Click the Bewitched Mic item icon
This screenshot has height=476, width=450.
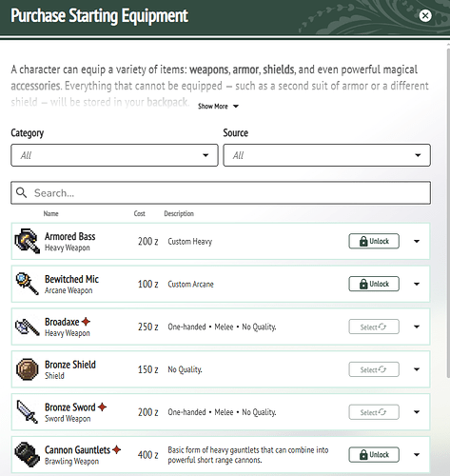click(28, 284)
